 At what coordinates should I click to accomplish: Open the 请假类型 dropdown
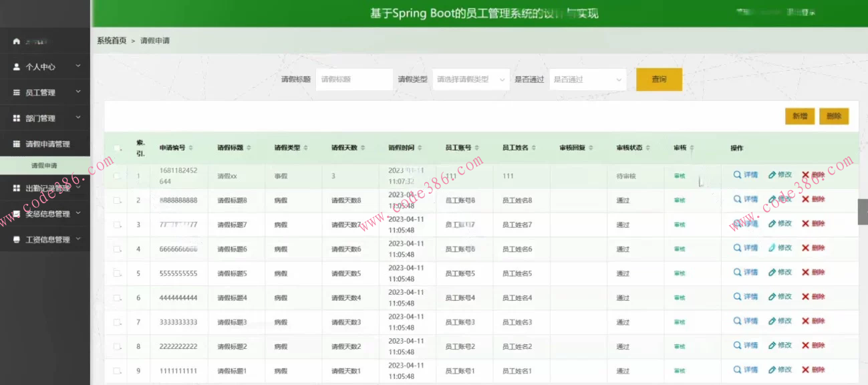(x=470, y=79)
